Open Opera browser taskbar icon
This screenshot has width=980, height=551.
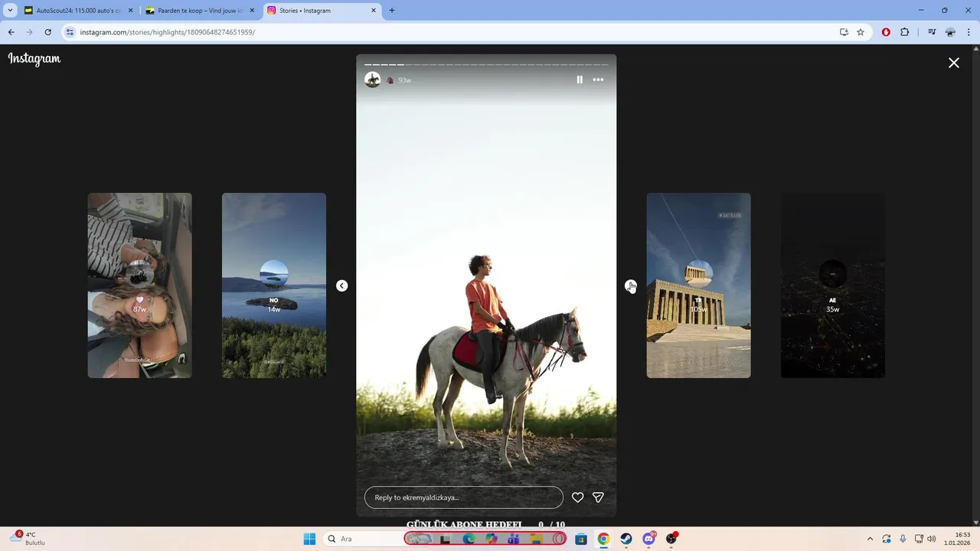pyautogui.click(x=559, y=539)
